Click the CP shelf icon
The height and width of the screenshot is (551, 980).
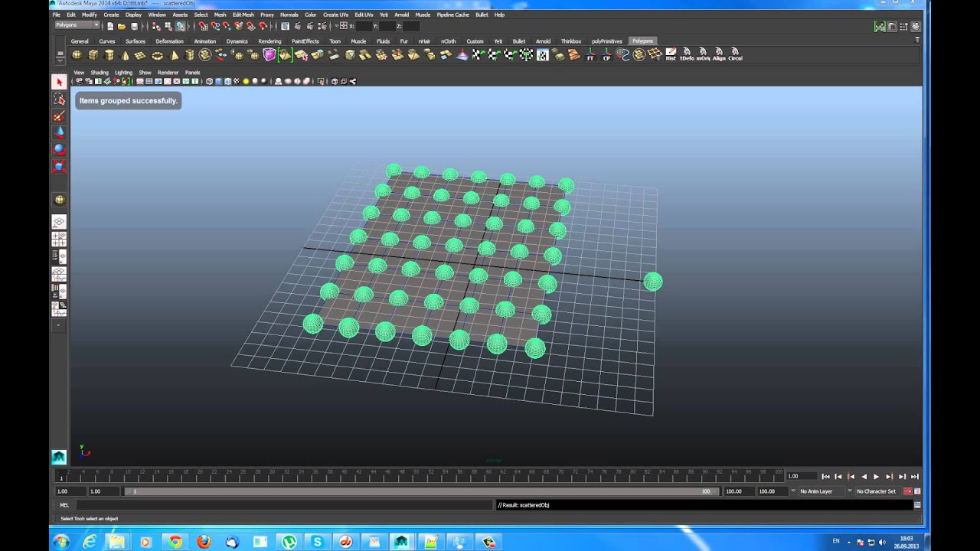pyautogui.click(x=606, y=55)
